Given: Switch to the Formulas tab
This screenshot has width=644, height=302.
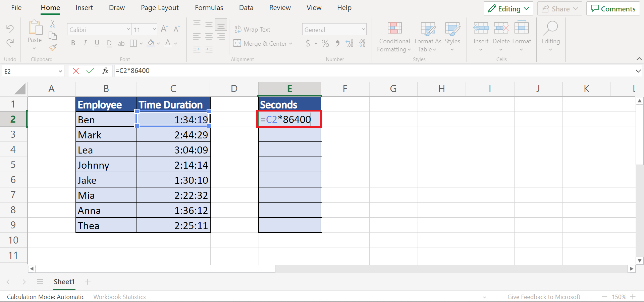Looking at the screenshot, I should pyautogui.click(x=209, y=8).
